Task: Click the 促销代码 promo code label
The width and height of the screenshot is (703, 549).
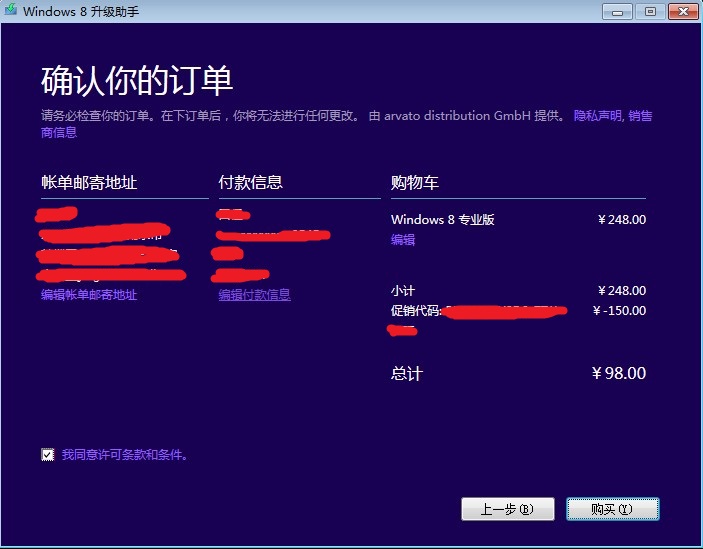Action: click(416, 311)
